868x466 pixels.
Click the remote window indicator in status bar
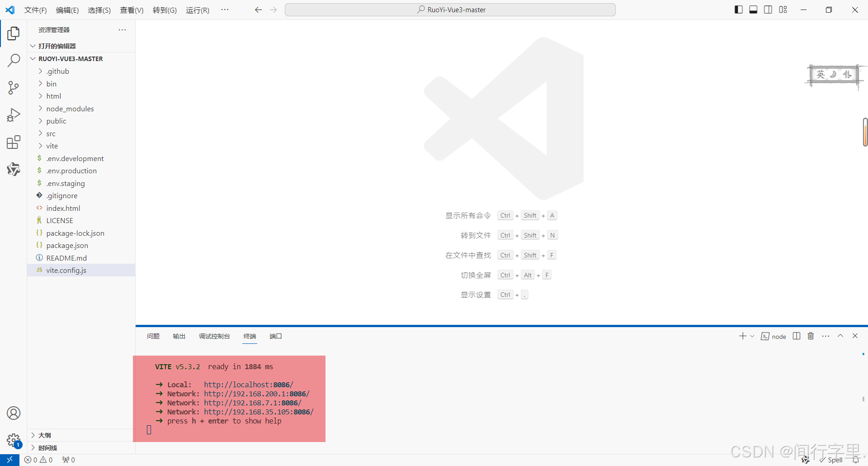9,460
